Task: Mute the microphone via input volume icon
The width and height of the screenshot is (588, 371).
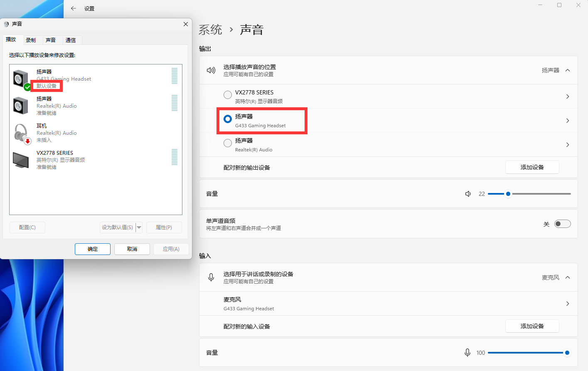Action: (467, 353)
